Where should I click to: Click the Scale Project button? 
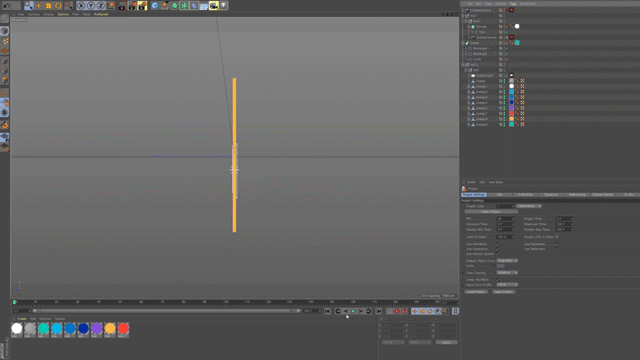491,212
